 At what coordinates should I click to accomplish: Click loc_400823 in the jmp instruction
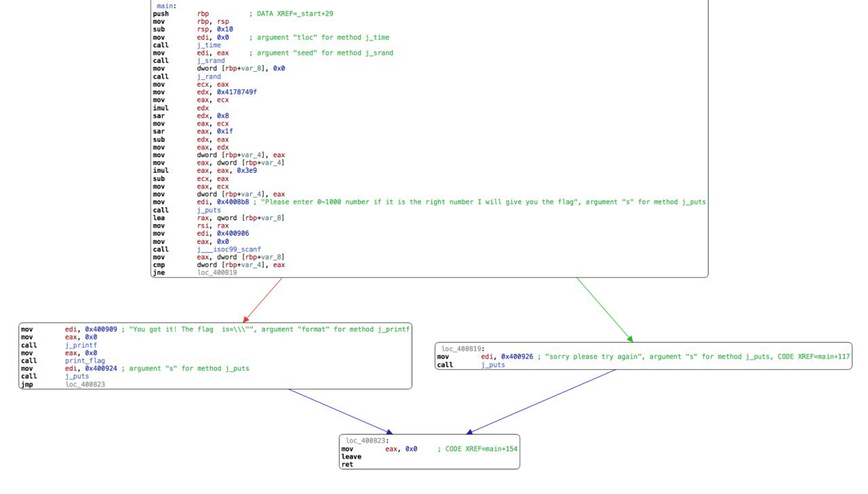(85, 384)
